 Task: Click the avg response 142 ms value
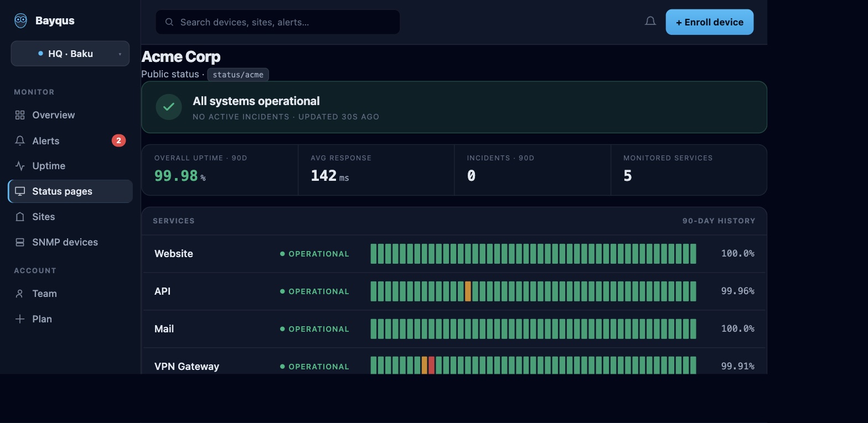330,176
